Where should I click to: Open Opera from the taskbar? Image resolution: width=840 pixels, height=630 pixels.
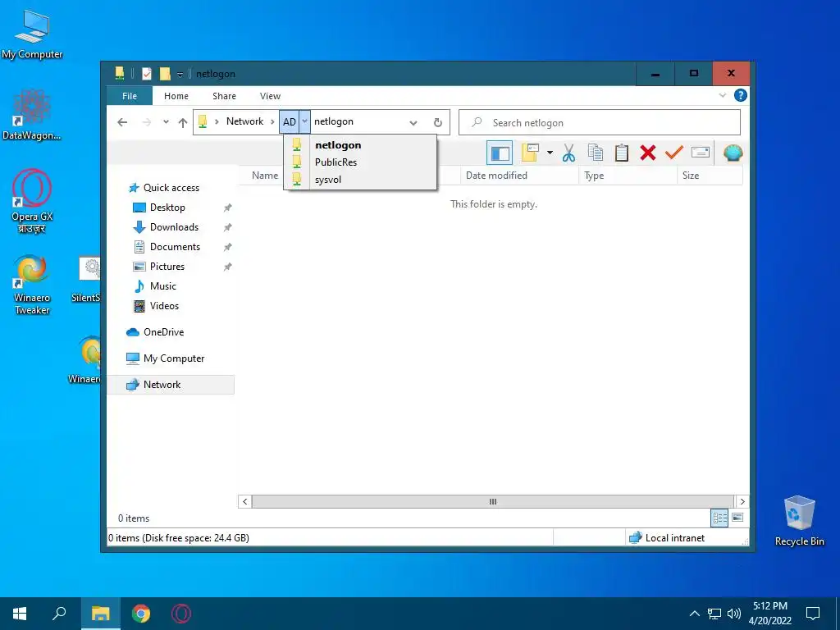[x=181, y=614]
